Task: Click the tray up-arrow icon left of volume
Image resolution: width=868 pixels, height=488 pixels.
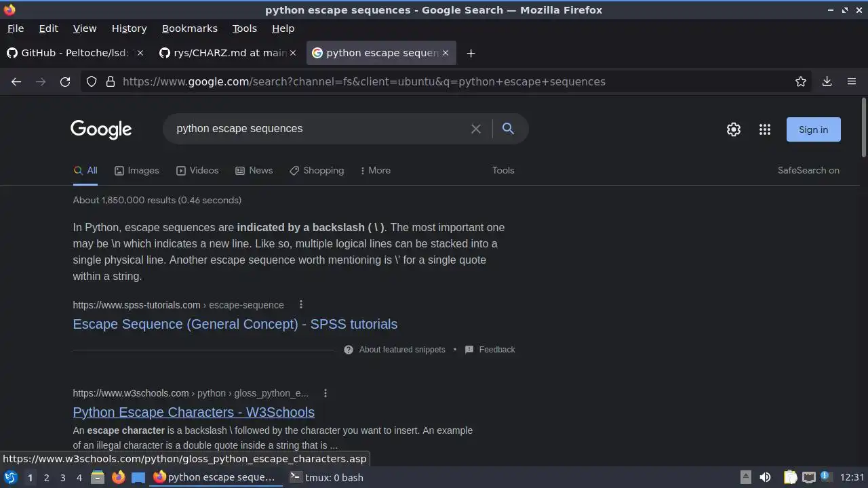Action: click(745, 477)
